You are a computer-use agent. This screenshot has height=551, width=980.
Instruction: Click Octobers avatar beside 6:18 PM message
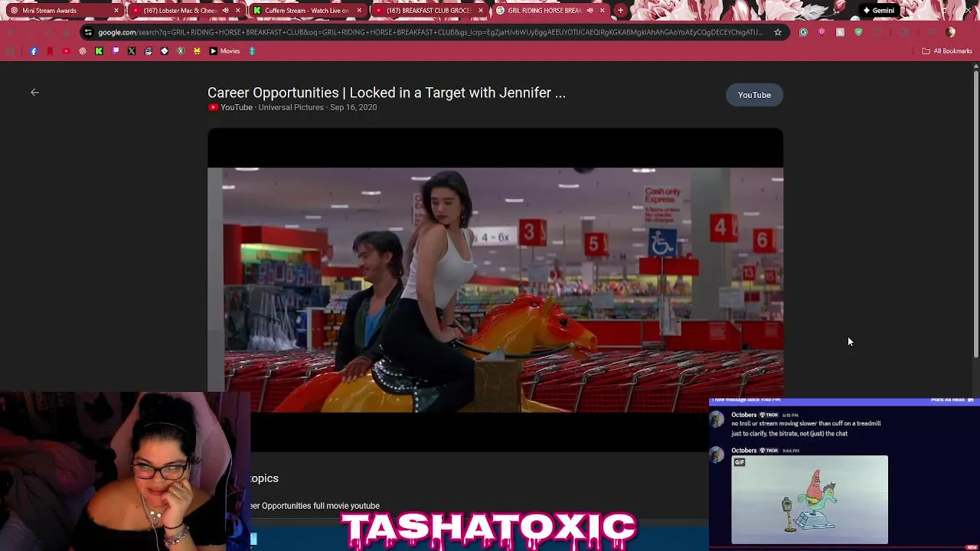tap(717, 419)
